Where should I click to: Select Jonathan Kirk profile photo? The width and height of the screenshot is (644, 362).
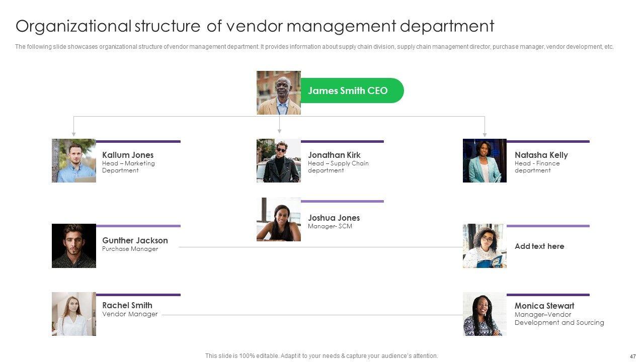point(278,160)
